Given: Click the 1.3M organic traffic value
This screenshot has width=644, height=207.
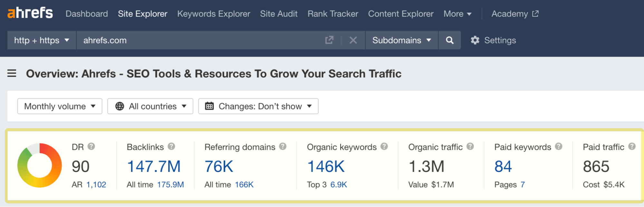Looking at the screenshot, I should (426, 166).
